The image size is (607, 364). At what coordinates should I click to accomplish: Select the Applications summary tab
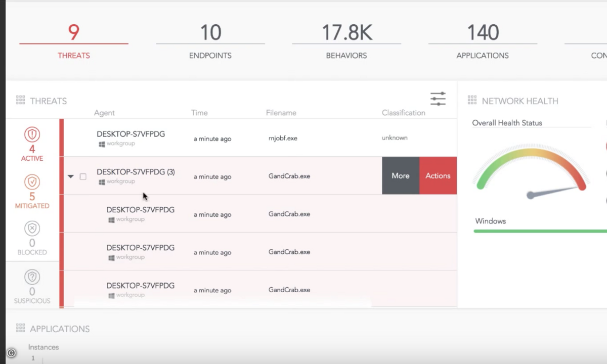[483, 42]
